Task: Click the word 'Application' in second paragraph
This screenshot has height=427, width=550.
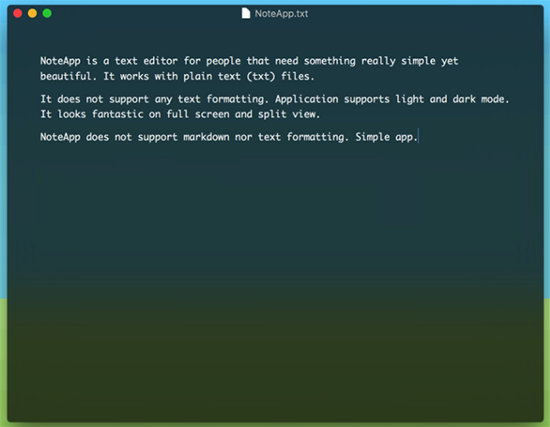Action: click(x=307, y=99)
